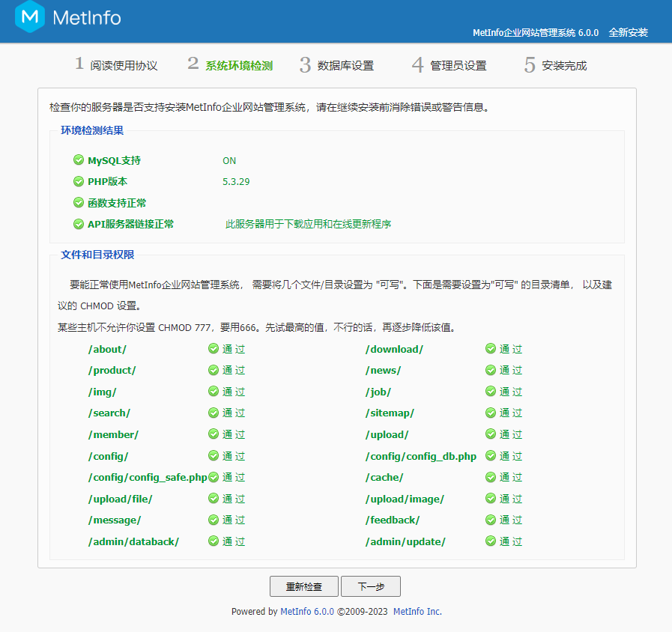Click the /download/ directory name

pyautogui.click(x=394, y=349)
